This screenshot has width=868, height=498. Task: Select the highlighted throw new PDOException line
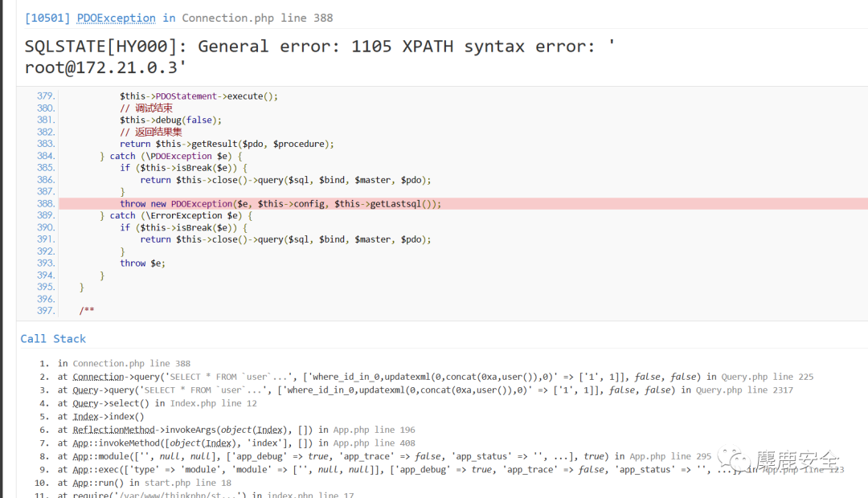(x=280, y=204)
